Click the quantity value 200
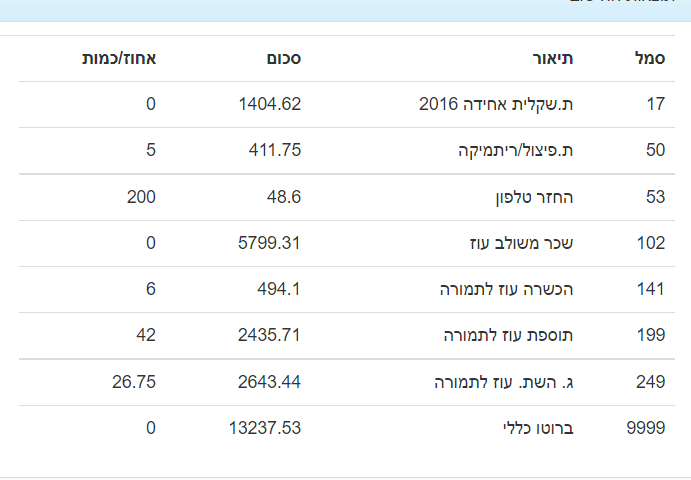691x480 pixels. [141, 197]
